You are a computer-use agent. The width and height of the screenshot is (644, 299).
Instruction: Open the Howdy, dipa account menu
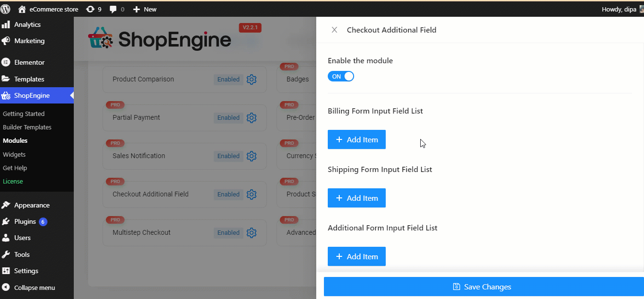[x=622, y=9]
